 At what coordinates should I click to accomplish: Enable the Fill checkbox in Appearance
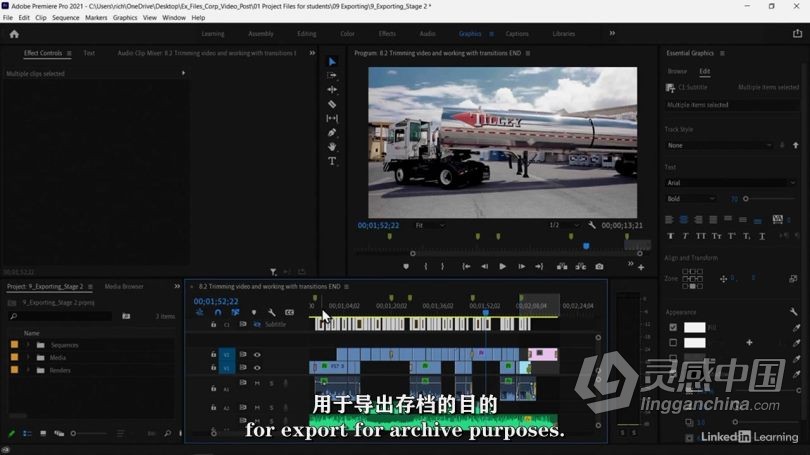[x=673, y=327]
